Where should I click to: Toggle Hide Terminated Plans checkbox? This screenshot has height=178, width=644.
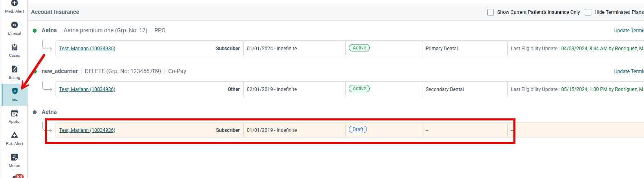point(588,12)
